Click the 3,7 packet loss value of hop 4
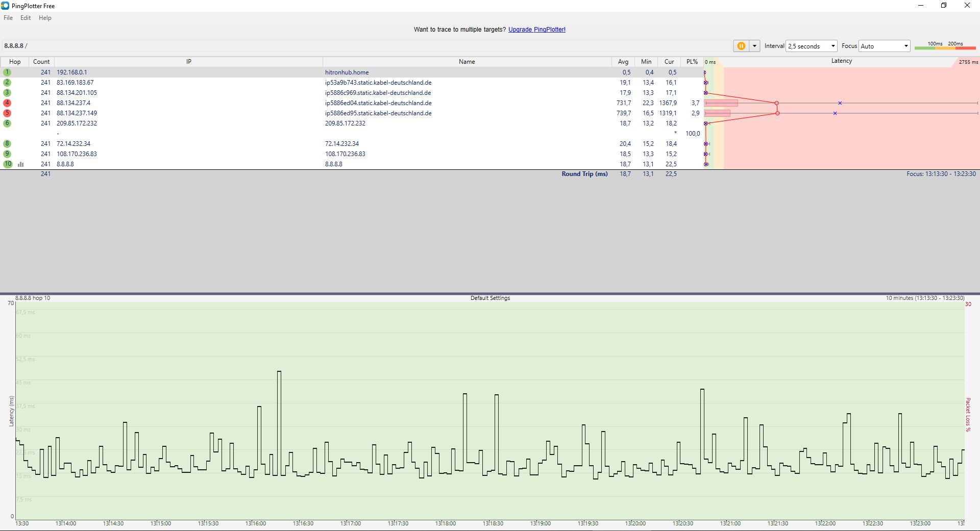 click(695, 103)
